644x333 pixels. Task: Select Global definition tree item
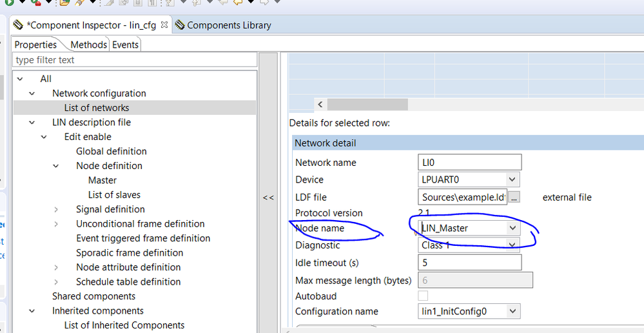pos(112,151)
